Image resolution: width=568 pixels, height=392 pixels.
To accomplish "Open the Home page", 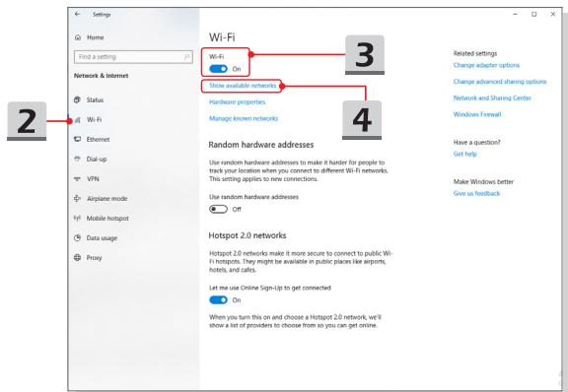I will [x=96, y=37].
